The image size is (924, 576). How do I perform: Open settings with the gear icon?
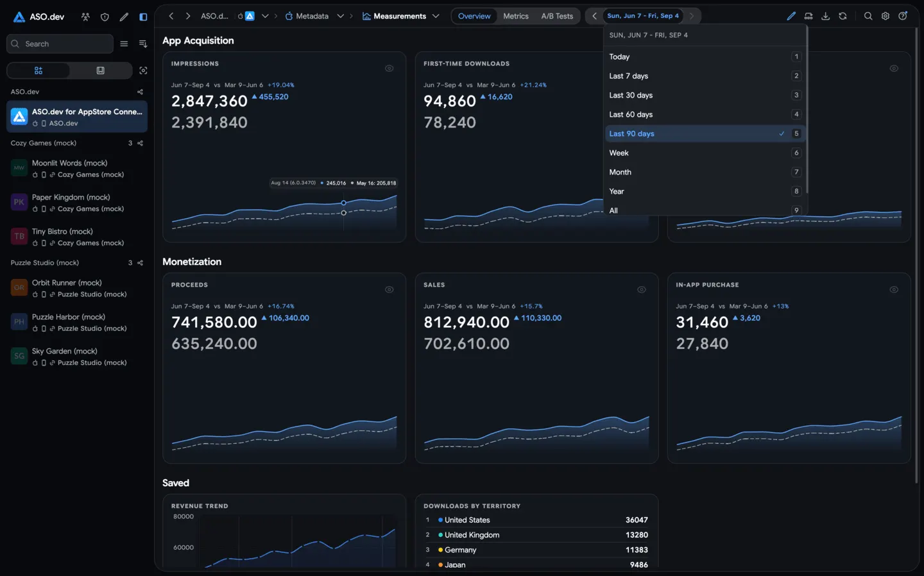pos(886,16)
